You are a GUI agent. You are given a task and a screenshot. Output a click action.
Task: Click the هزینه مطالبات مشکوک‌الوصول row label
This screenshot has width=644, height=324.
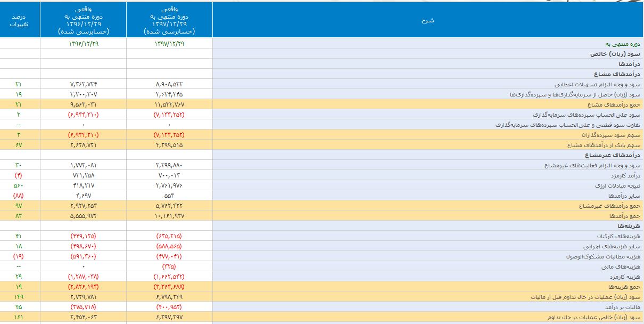602,256
